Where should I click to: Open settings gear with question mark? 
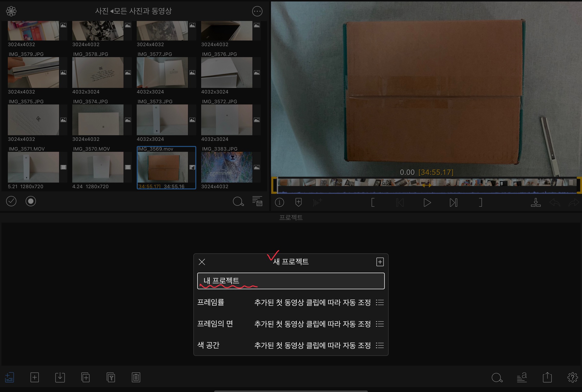click(x=572, y=377)
